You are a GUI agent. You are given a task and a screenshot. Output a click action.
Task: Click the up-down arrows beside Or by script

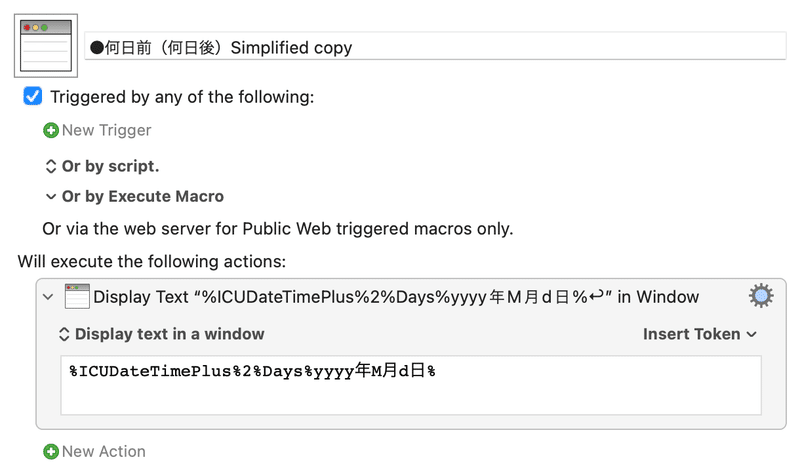tap(51, 166)
